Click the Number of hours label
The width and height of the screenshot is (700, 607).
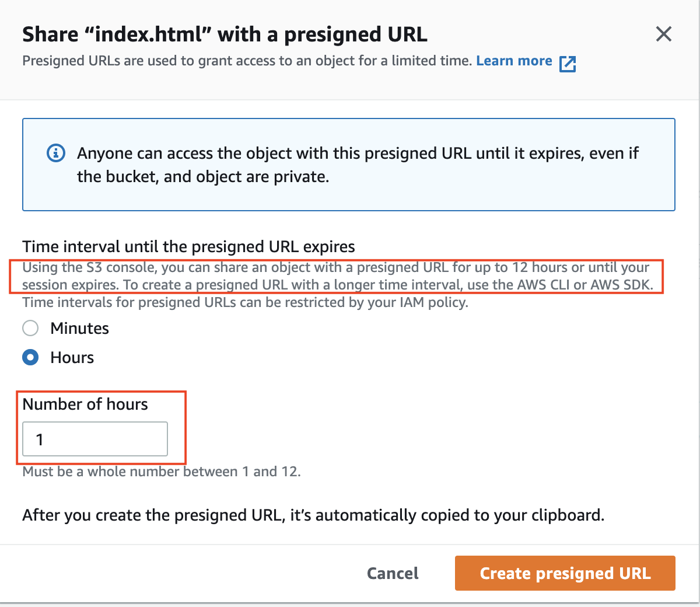[x=85, y=403]
